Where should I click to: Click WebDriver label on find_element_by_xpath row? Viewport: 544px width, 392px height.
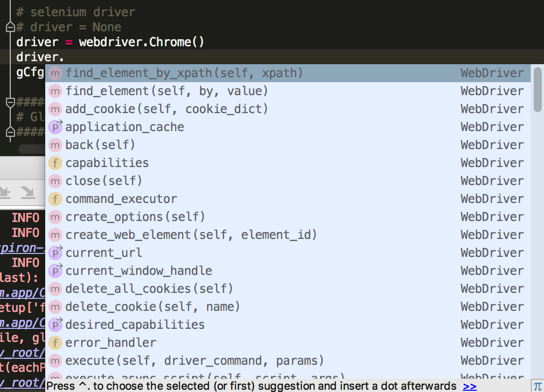coord(492,73)
